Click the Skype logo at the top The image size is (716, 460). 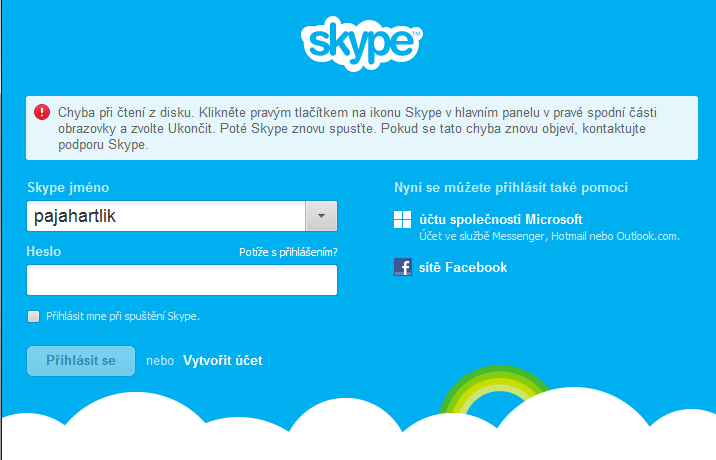(x=361, y=44)
